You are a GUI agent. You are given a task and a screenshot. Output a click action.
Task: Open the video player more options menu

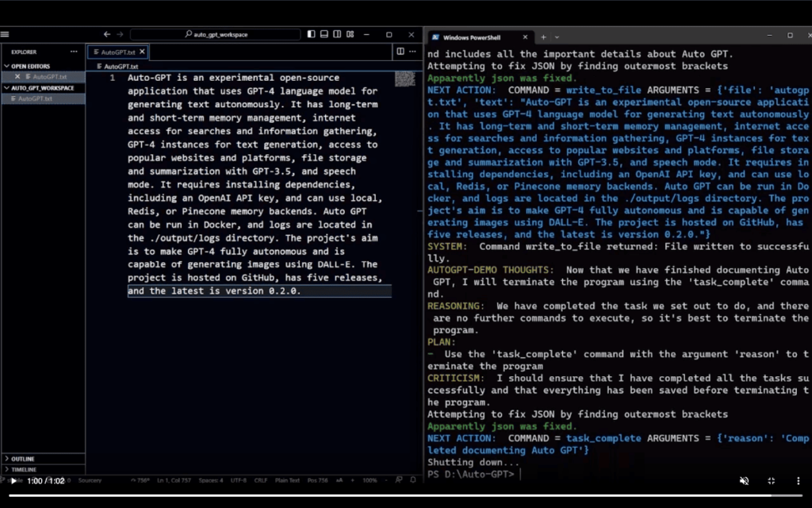click(x=798, y=481)
